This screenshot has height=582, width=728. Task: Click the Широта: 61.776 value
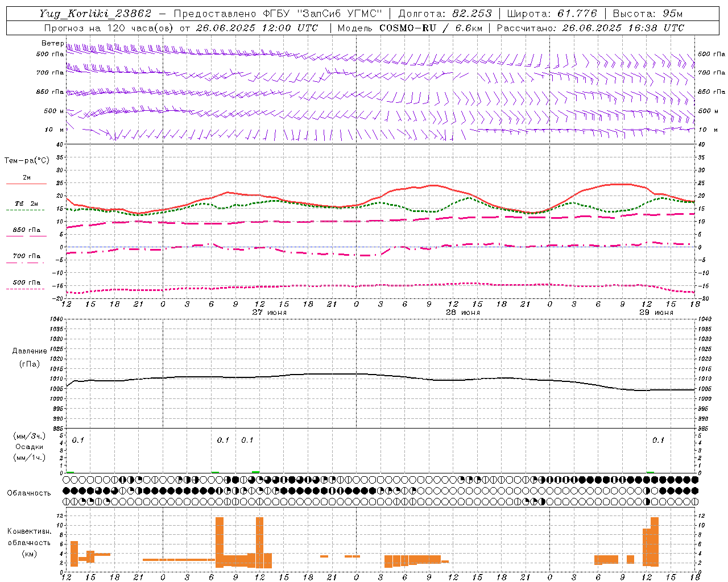[552, 14]
